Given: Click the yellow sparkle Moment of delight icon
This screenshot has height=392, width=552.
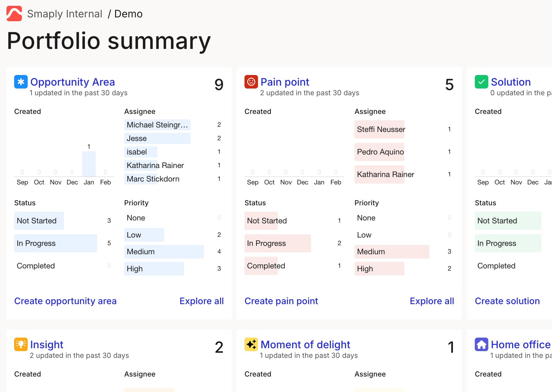Looking at the screenshot, I should [x=251, y=344].
